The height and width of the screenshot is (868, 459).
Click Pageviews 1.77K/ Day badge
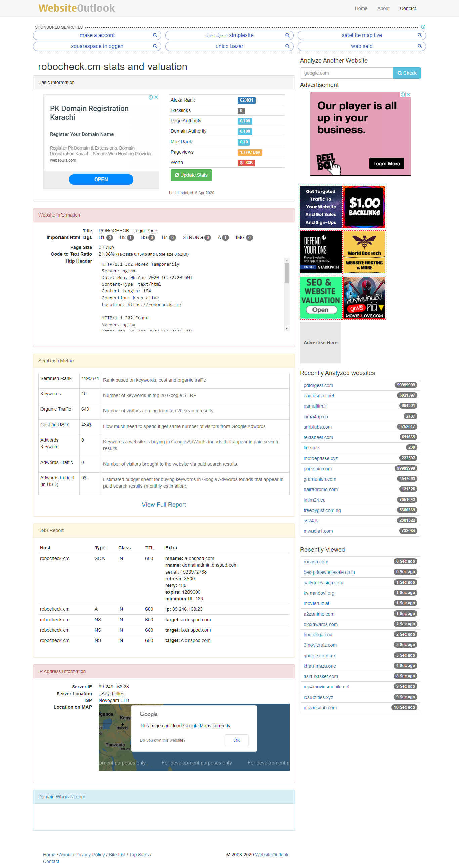coord(250,152)
